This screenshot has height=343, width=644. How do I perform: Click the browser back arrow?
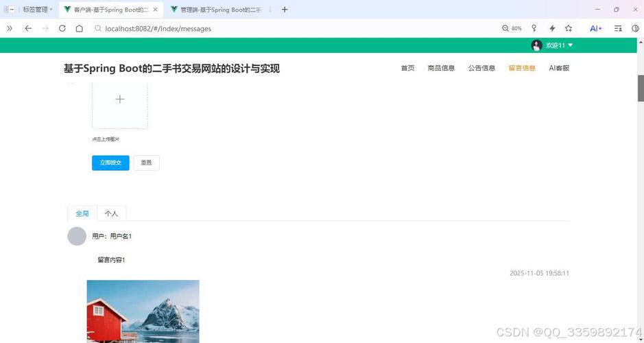click(x=28, y=28)
